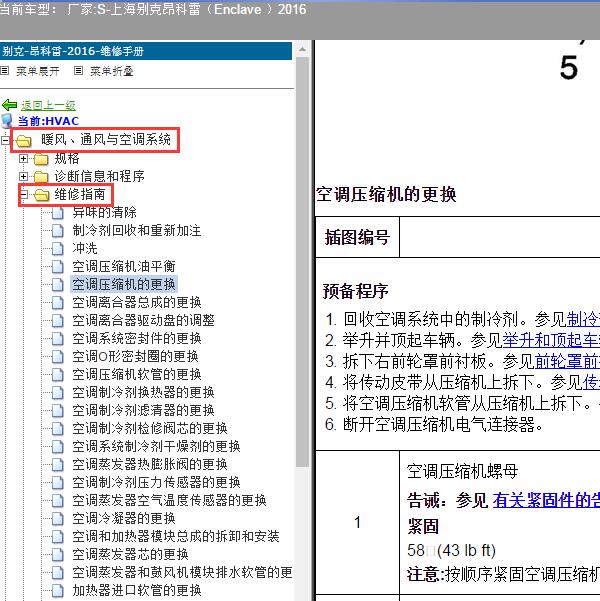
Task: Click the folder icon beside 规格
Action: pos(41,159)
